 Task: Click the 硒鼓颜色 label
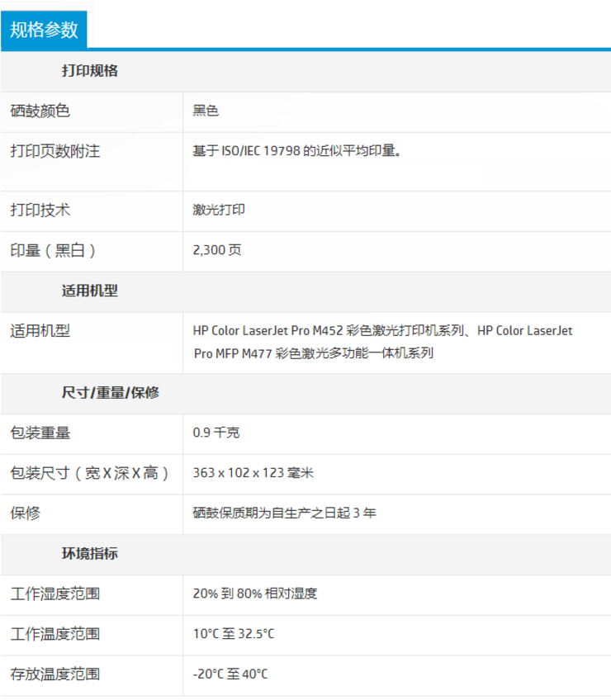40,111
